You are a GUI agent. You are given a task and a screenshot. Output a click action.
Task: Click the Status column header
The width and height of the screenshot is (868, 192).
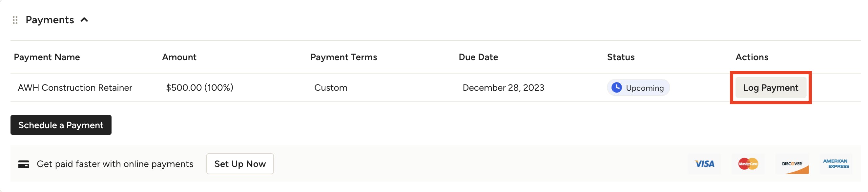(621, 57)
